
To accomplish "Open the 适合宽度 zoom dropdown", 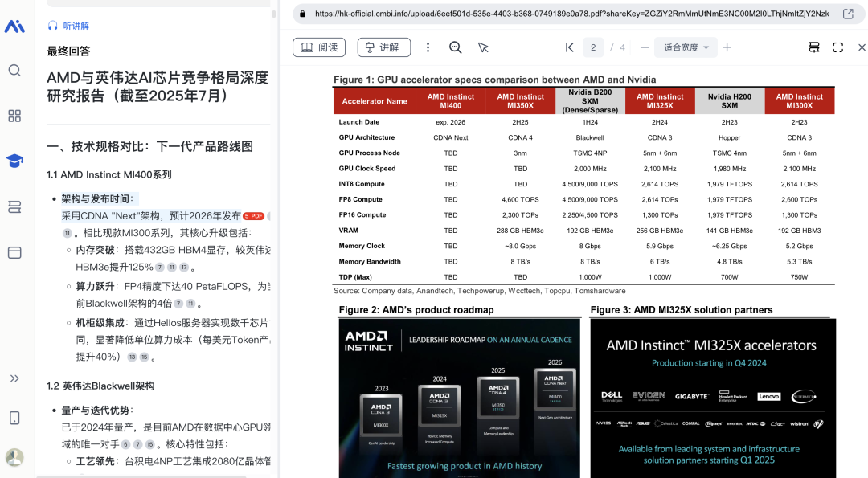I will (x=686, y=47).
